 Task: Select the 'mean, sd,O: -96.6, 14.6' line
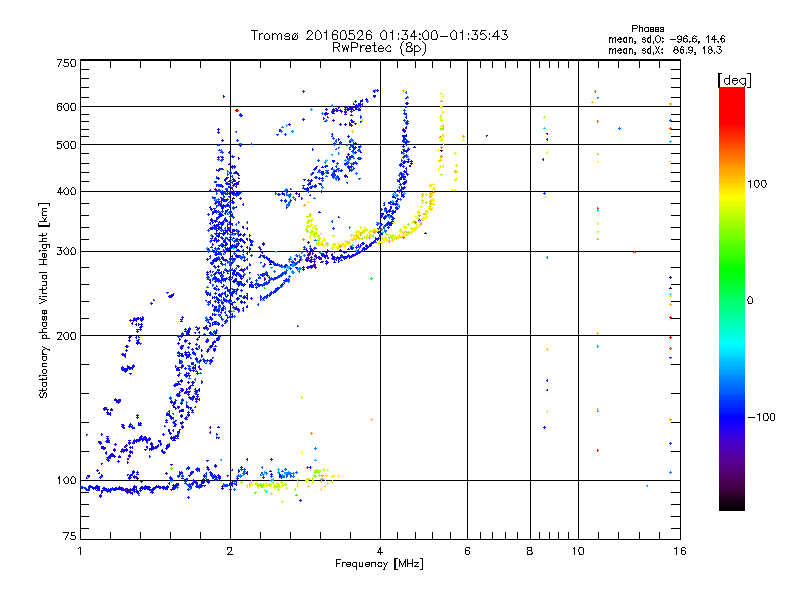[666, 39]
